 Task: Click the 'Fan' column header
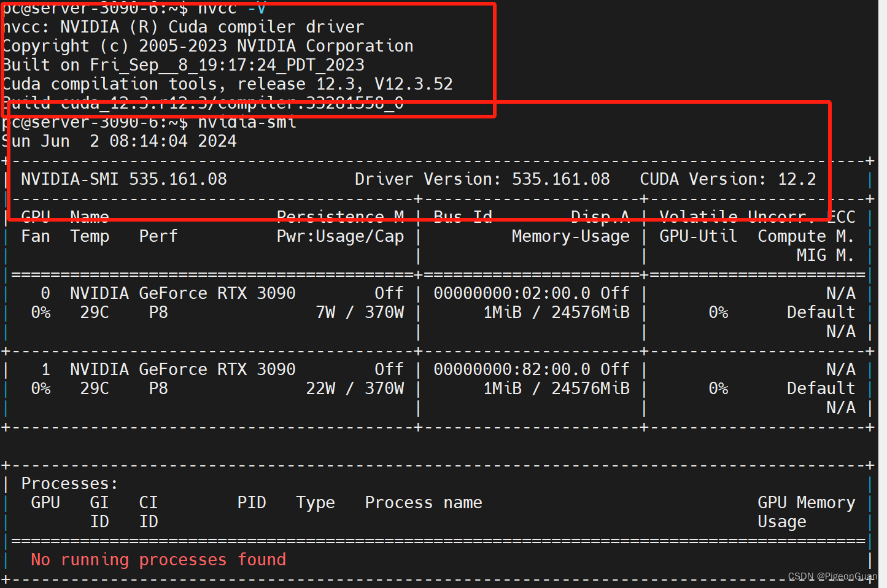[36, 236]
